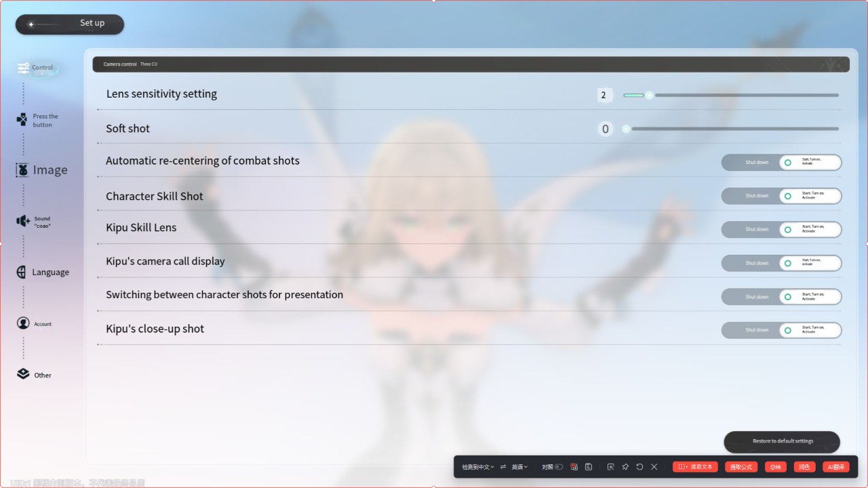Click the red icon beside the 对照 switch
This screenshot has height=488, width=868.
point(574,467)
